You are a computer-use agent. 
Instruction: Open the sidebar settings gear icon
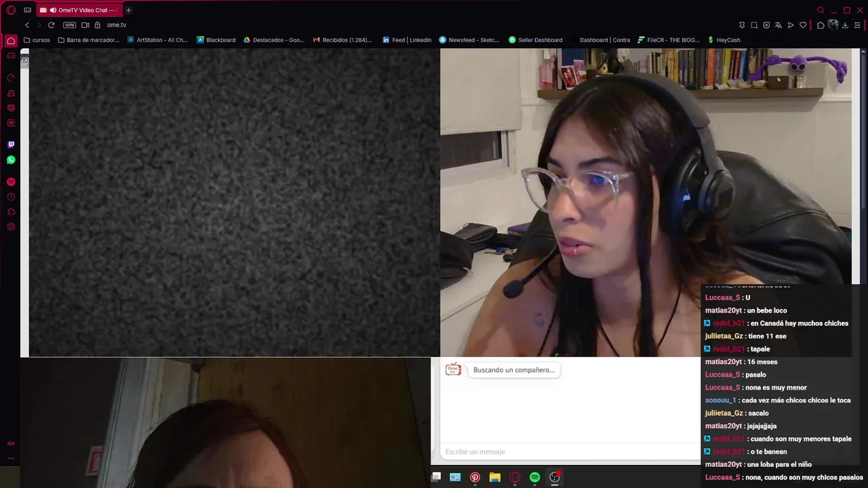[x=11, y=226]
